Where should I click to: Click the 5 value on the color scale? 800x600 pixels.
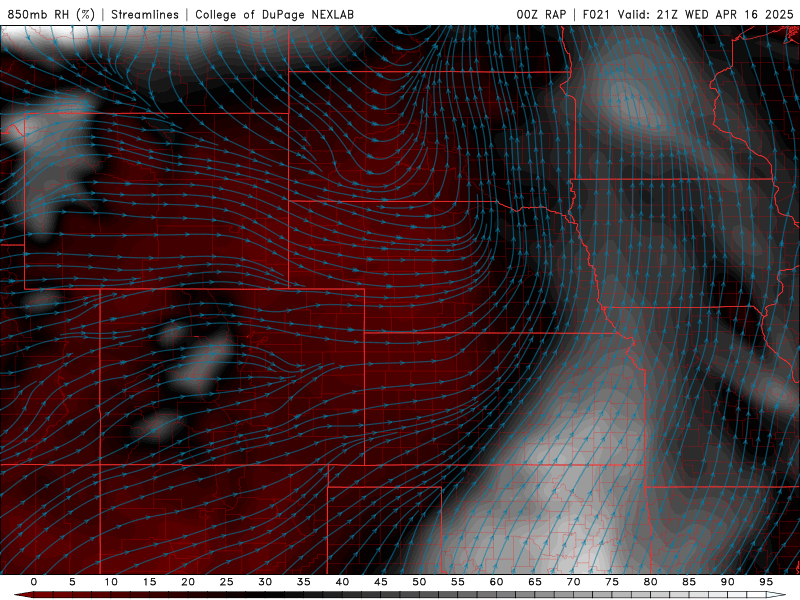pyautogui.click(x=72, y=582)
